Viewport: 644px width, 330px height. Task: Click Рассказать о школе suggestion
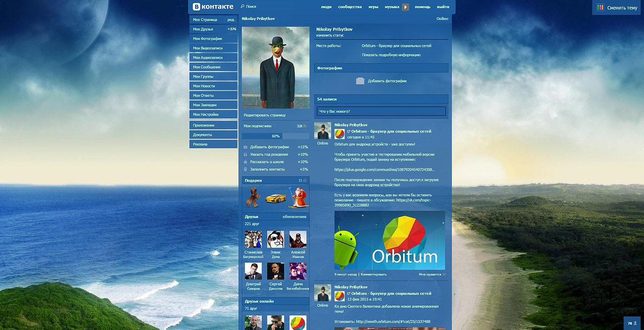(x=276, y=162)
